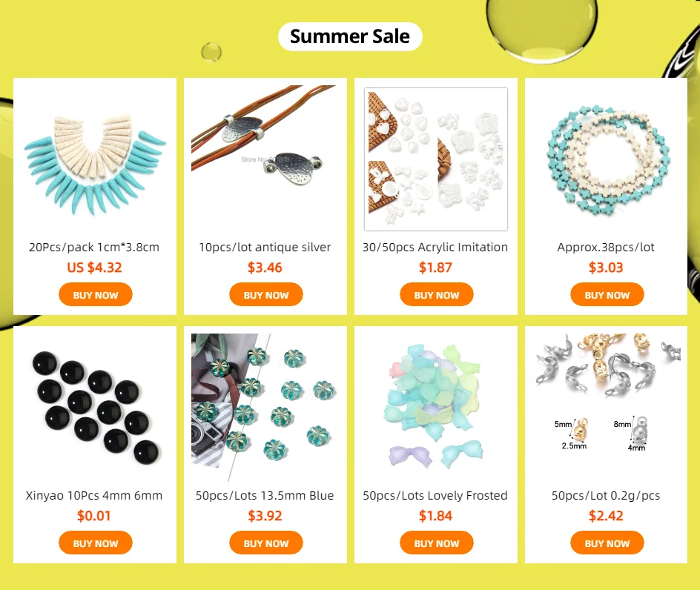Image resolution: width=700 pixels, height=590 pixels.
Task: View the white acrylic charms thumbnail
Action: coord(436,159)
